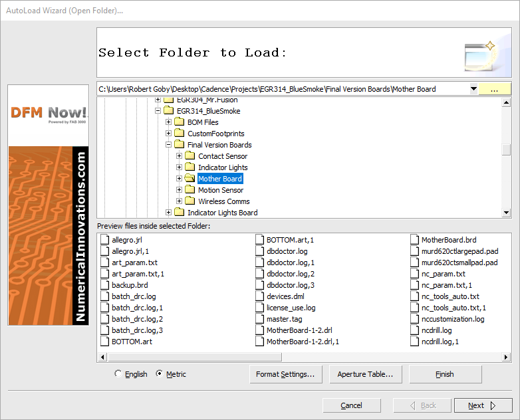
Task: Select the Contact Sensor tree item
Action: [223, 156]
